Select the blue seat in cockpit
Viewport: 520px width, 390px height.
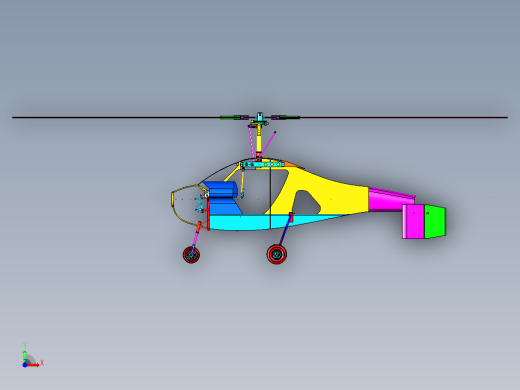point(223,197)
